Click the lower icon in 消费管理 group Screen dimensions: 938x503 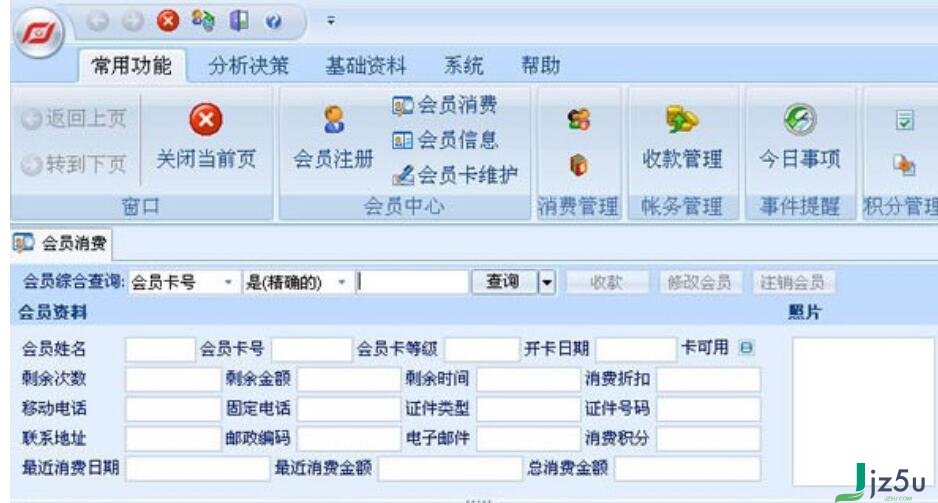[578, 165]
